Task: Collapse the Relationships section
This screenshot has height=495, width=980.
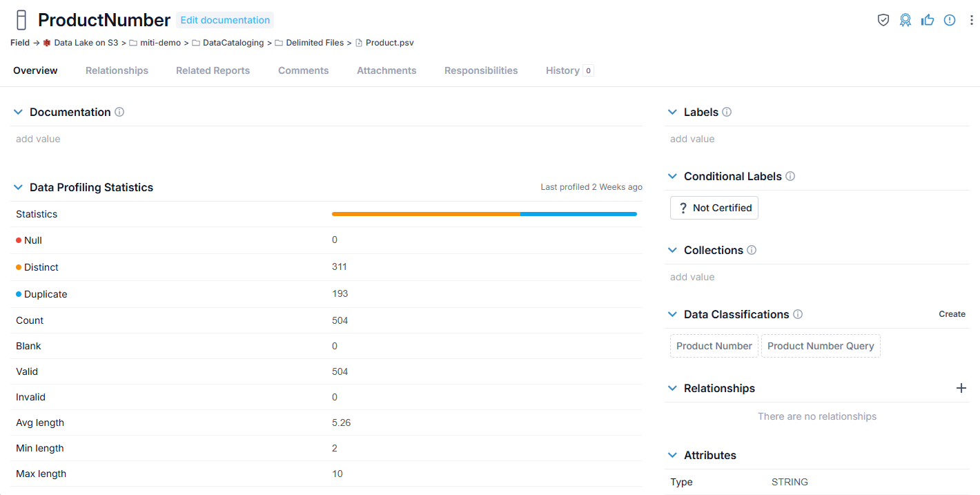Action: [672, 388]
